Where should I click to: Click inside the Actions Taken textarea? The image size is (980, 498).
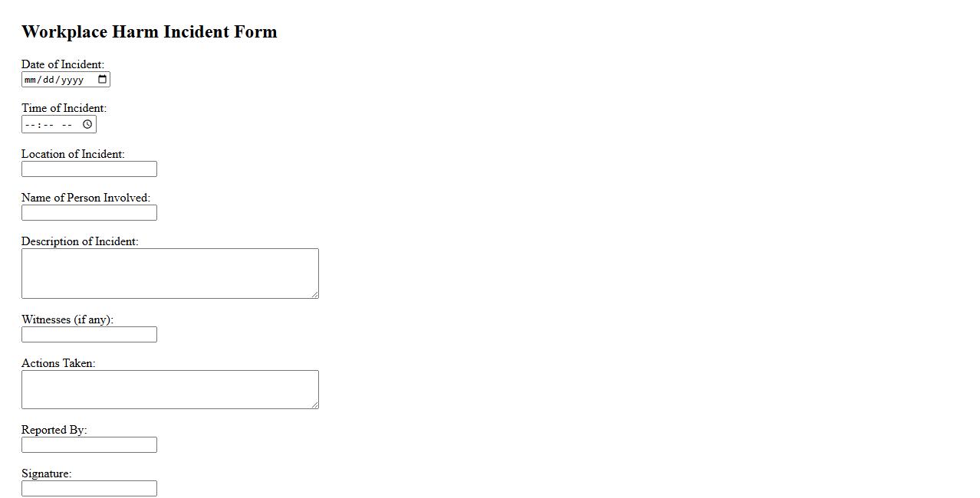click(169, 389)
